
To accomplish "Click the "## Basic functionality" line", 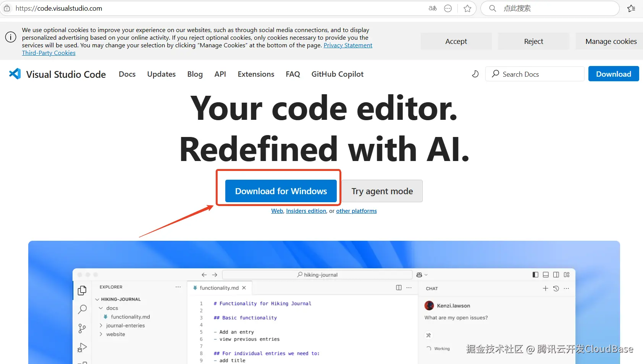I will click(245, 318).
